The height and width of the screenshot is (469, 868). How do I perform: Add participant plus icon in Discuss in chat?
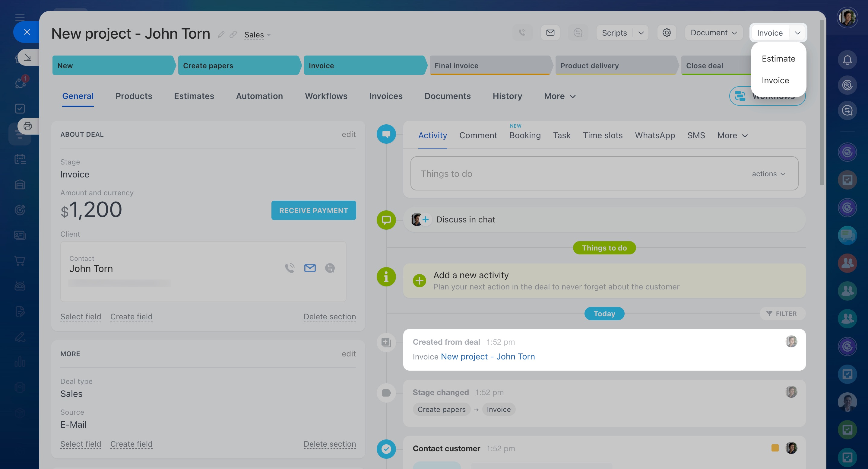tap(426, 219)
